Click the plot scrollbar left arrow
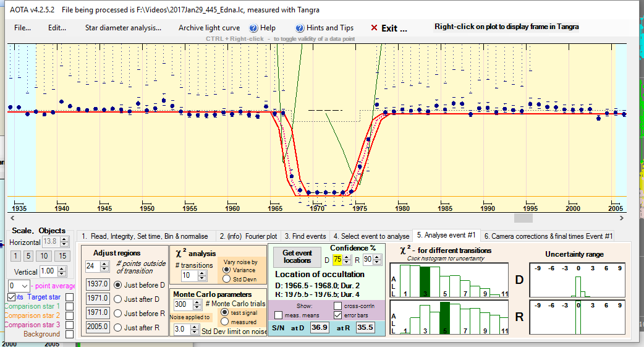Screen dimensions: 644x347 [12, 218]
